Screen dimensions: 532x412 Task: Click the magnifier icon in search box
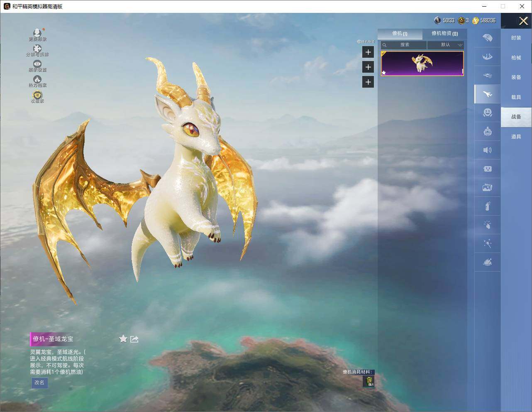[x=385, y=45]
